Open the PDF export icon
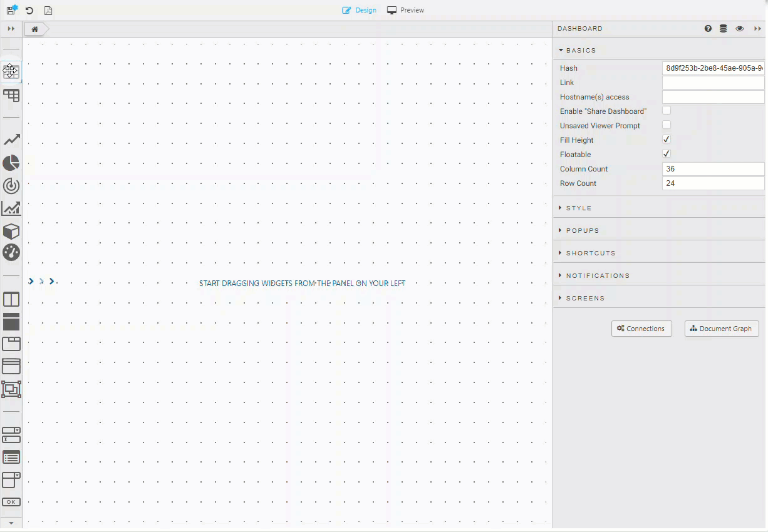 (48, 11)
